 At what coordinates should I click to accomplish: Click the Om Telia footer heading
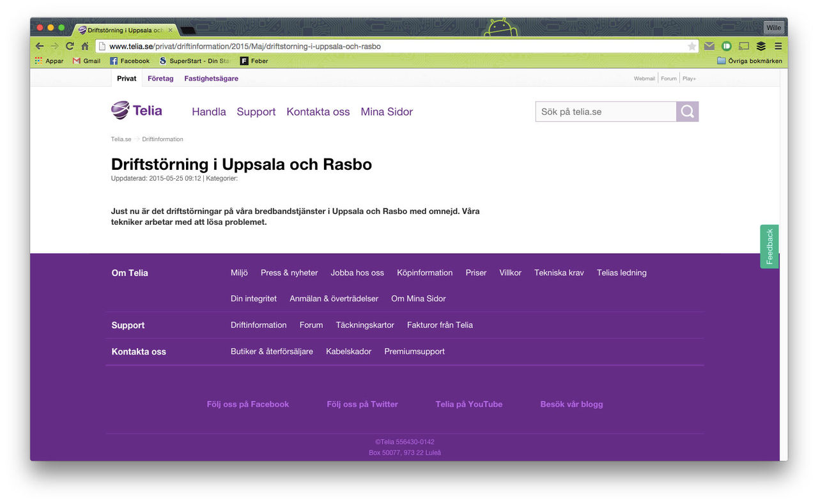(130, 273)
